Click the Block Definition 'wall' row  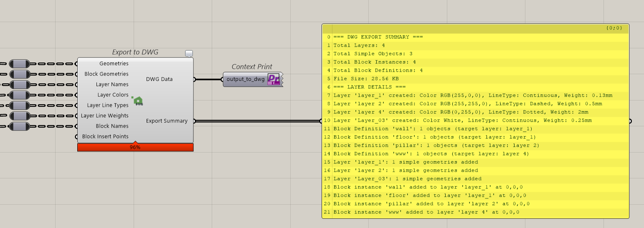click(476, 129)
